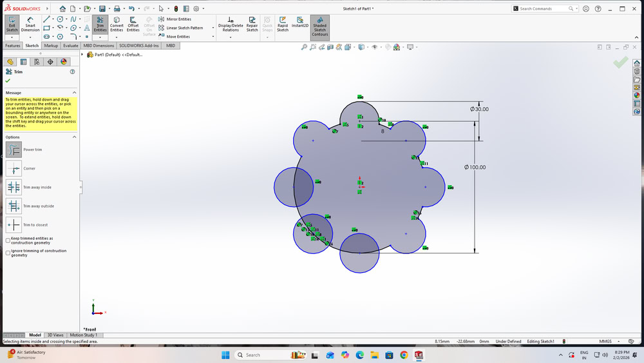Choose the Straight Slot tool
This screenshot has width=644, height=363.
[x=46, y=37]
